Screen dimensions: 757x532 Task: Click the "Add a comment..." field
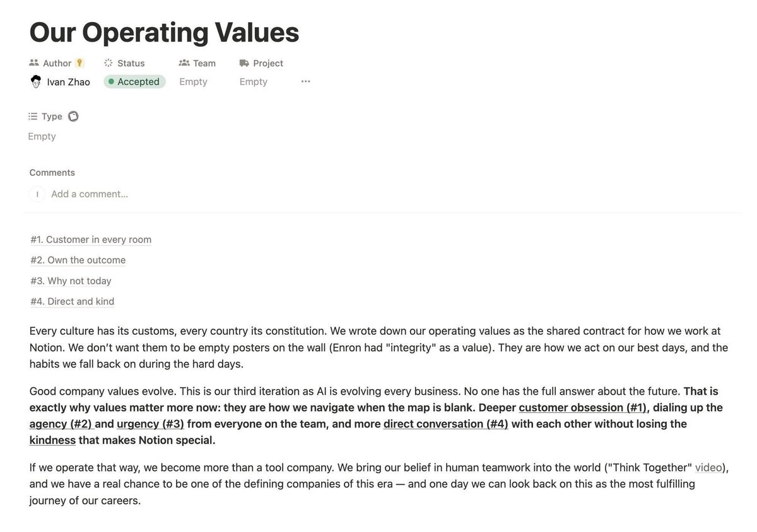[x=90, y=194]
